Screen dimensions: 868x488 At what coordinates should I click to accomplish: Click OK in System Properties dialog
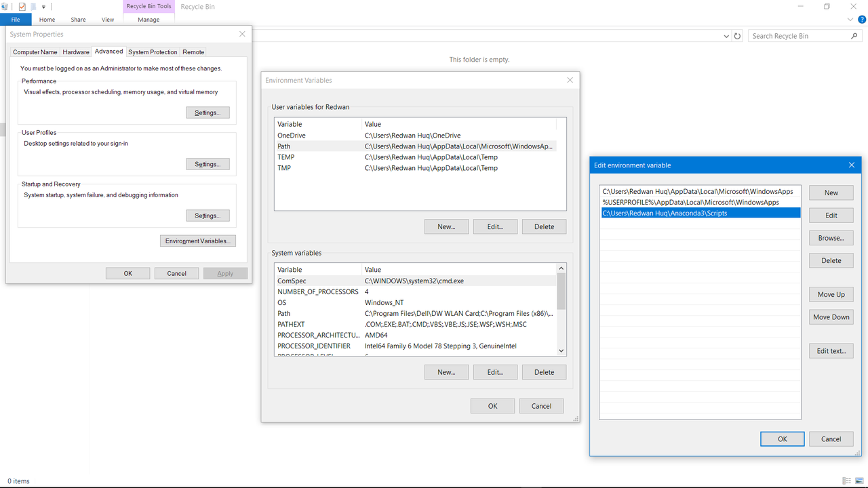[x=128, y=273]
